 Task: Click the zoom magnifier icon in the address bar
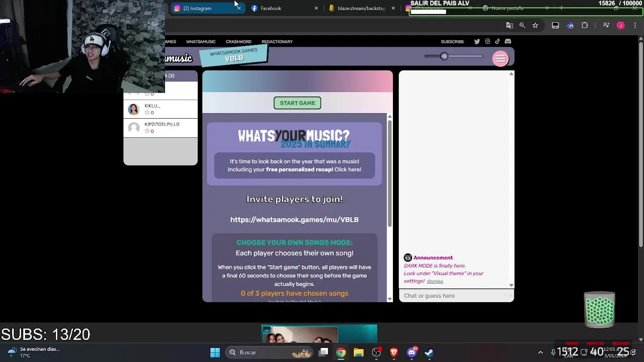(x=522, y=25)
